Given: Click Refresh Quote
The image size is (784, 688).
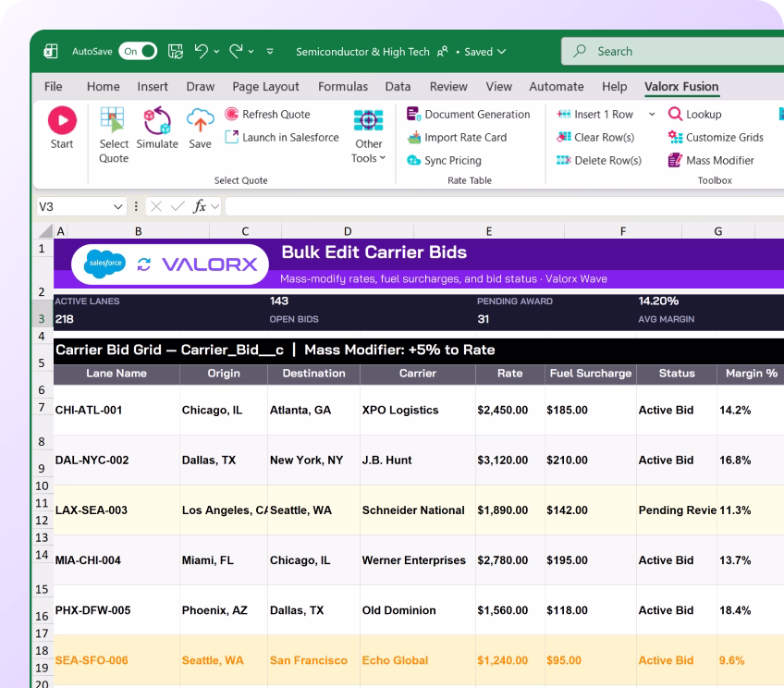Looking at the screenshot, I should [x=267, y=114].
